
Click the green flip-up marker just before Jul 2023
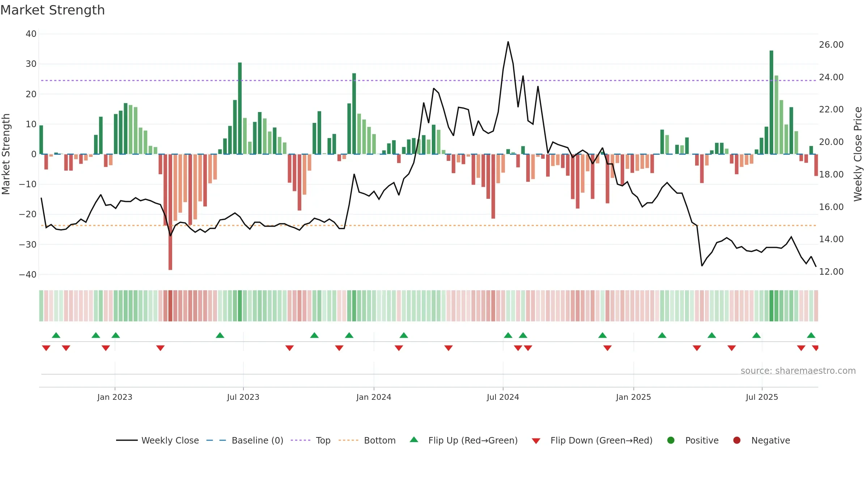click(x=220, y=335)
